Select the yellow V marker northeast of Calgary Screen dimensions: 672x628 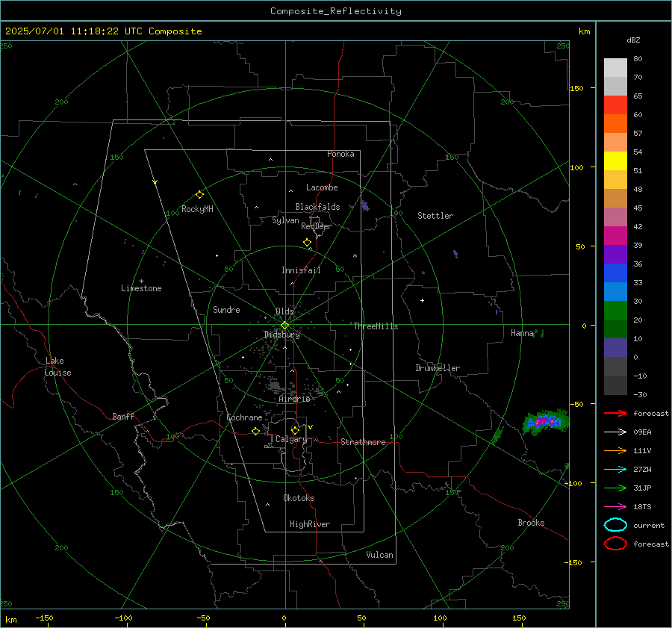click(311, 427)
